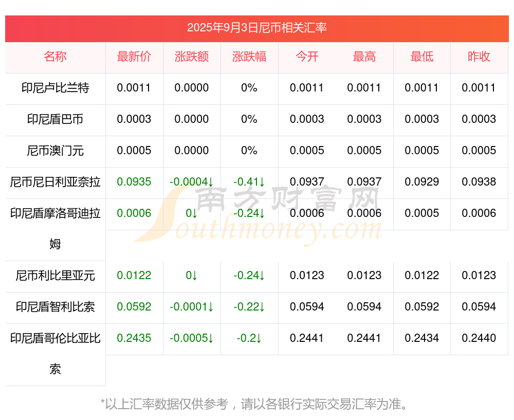This screenshot has width=514, height=420.
Task: Click 0.0000 change amount for 印尼盾巴币
Action: point(192,119)
